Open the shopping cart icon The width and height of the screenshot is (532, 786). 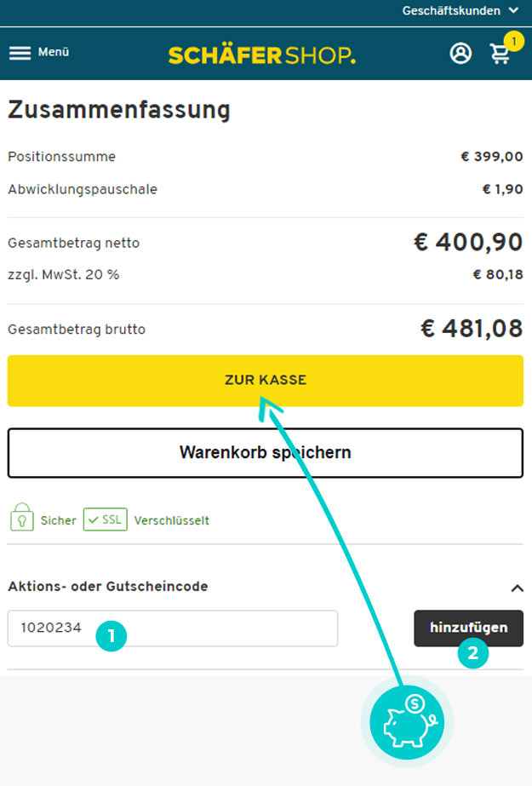[x=500, y=55]
